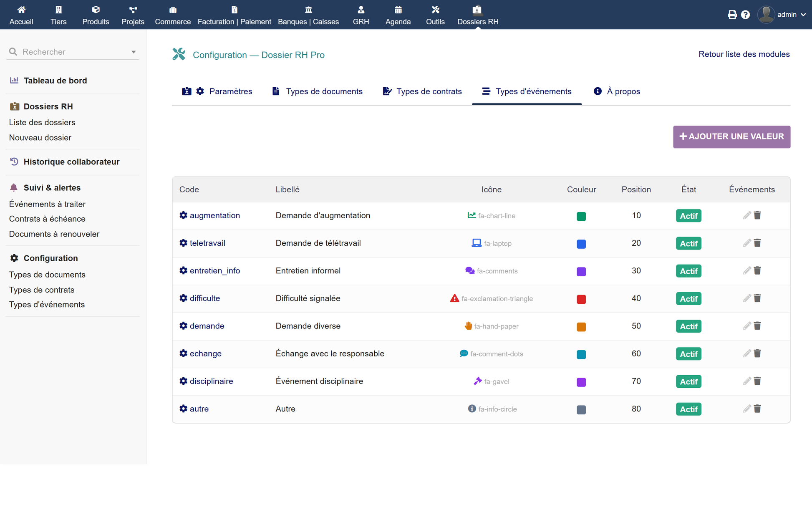Open the Dossiers RH top menu
Screen dimensions: 812x530
(x=478, y=15)
